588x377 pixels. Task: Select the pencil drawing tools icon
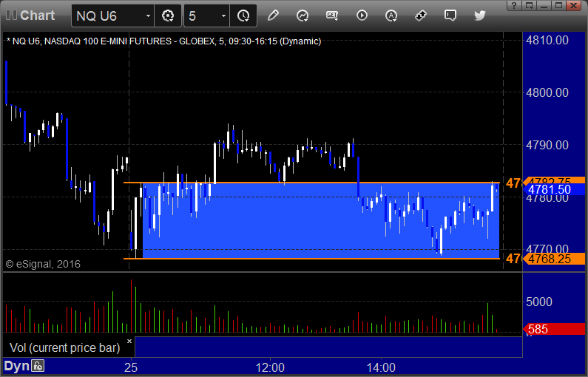coord(273,16)
